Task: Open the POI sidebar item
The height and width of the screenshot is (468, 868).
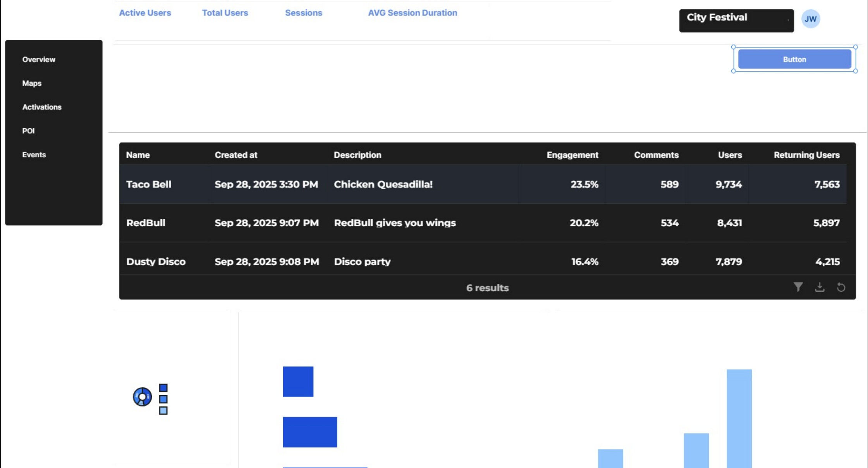Action: coord(28,131)
